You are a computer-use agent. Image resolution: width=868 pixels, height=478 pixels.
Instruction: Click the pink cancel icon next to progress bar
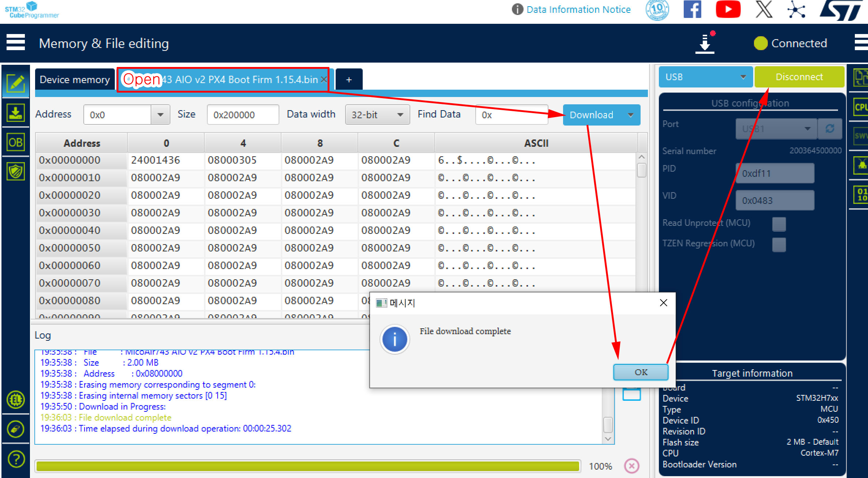point(631,466)
